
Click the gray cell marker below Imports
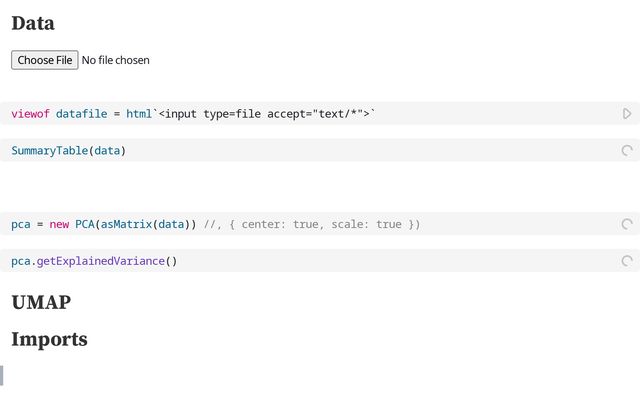point(2,376)
